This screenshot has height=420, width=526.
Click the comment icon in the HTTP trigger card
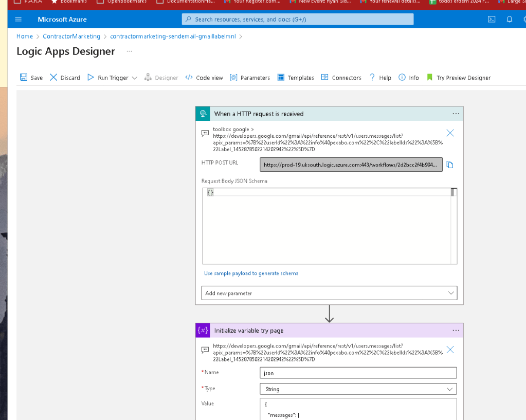[x=205, y=133]
